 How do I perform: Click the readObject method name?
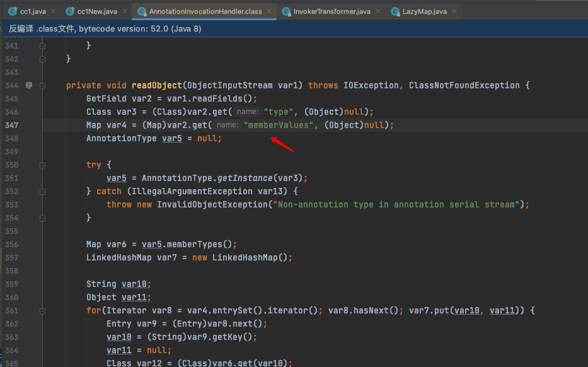tap(157, 86)
